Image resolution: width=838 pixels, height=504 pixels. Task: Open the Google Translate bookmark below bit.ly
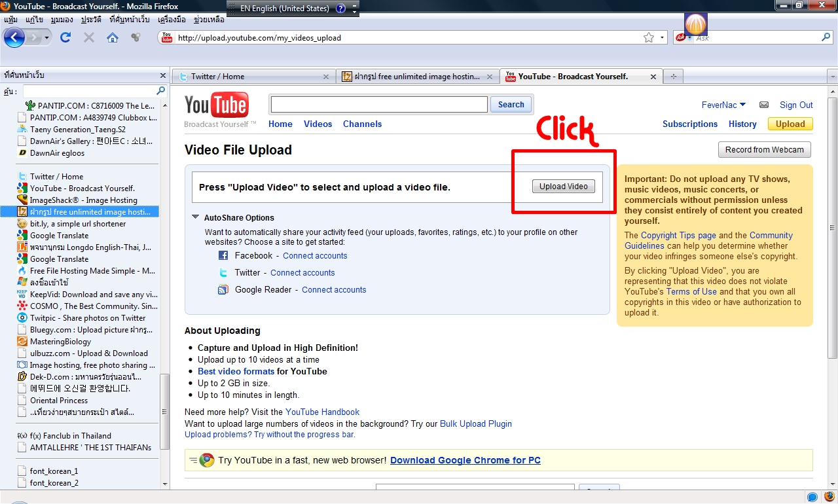(59, 236)
